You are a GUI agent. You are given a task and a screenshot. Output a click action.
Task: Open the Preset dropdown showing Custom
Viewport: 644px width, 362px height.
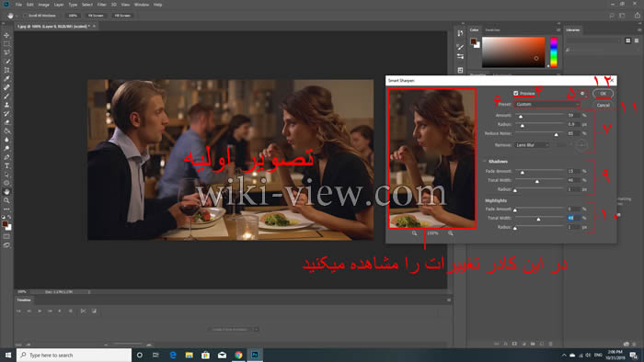click(546, 105)
